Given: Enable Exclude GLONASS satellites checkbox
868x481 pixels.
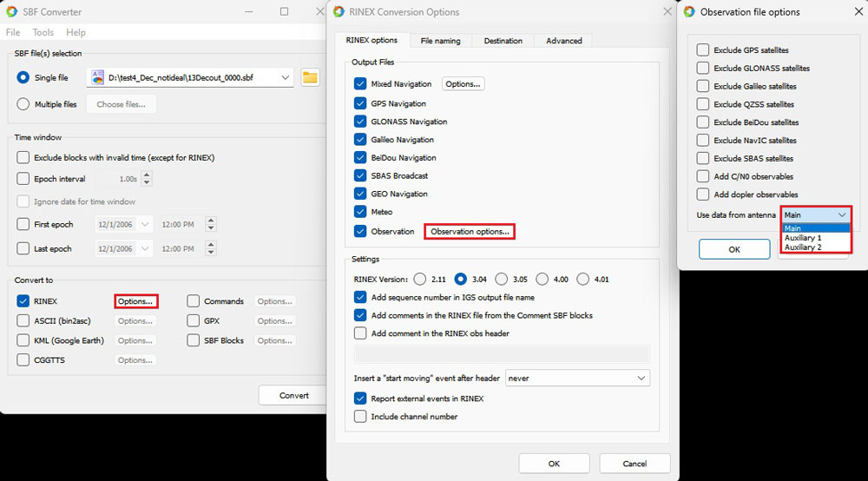Looking at the screenshot, I should pos(703,69).
